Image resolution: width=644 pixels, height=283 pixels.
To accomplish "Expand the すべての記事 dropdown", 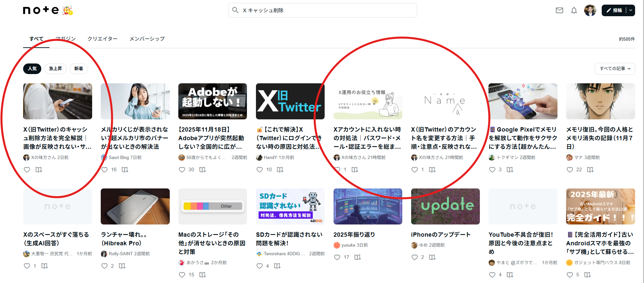I will (x=615, y=68).
